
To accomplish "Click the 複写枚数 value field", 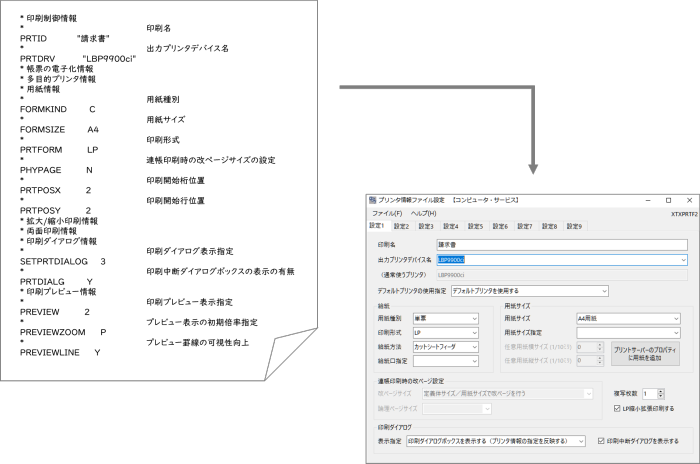I will click(650, 394).
